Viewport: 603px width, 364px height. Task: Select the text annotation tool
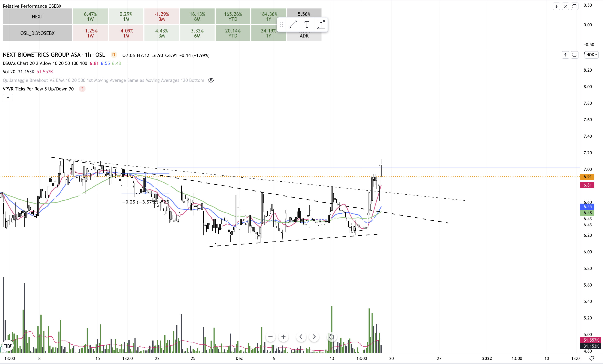point(307,25)
